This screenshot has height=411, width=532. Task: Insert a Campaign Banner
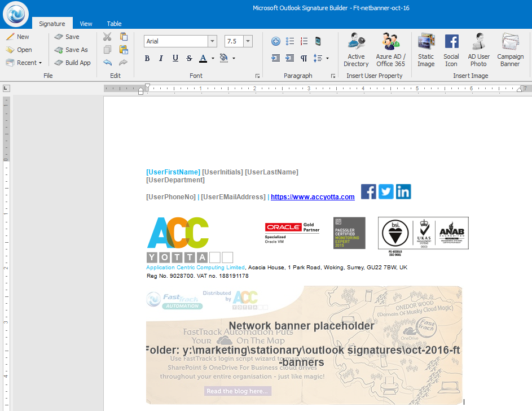[511, 50]
